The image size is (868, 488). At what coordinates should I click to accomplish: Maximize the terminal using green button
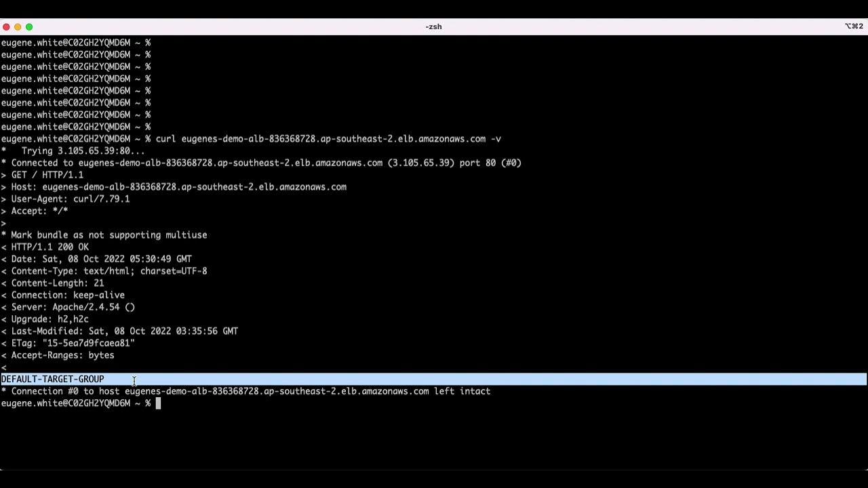pos(29,26)
